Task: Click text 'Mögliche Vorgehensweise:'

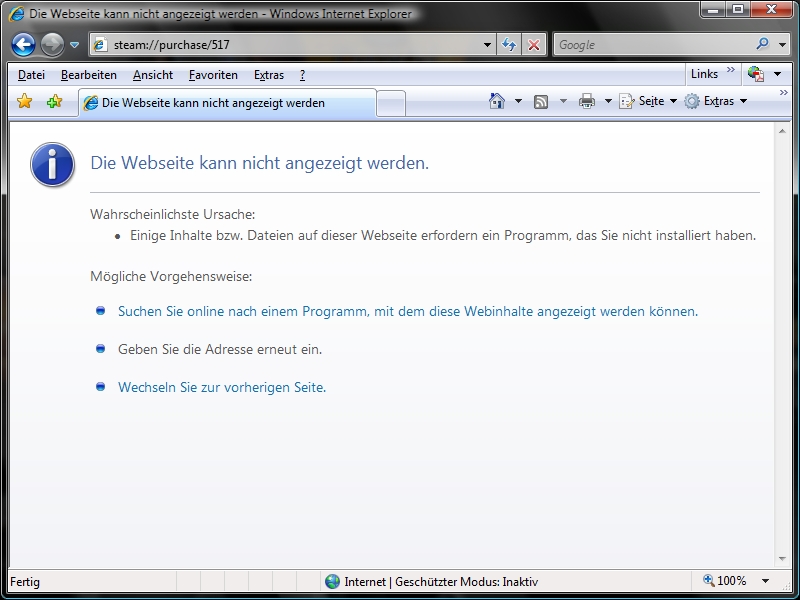Action: [171, 277]
